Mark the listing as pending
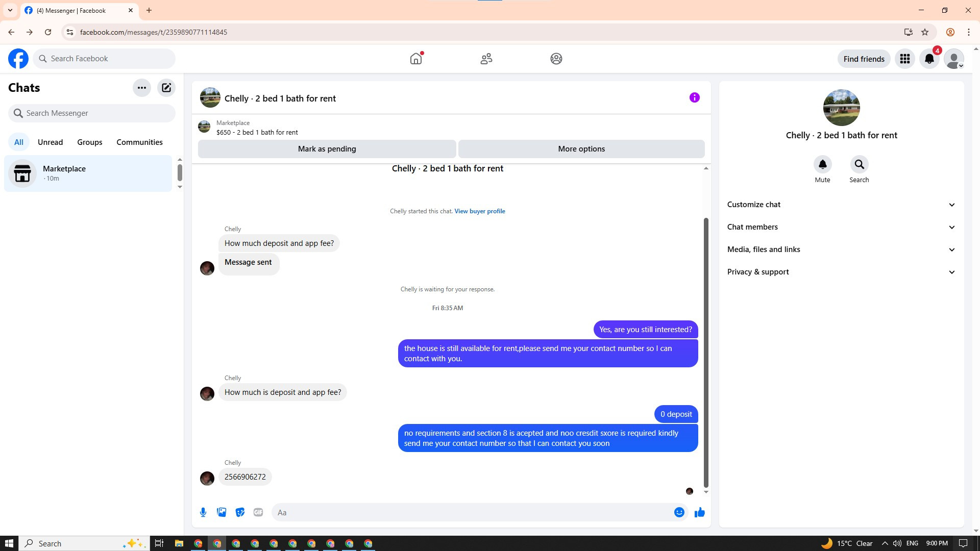 pos(327,149)
